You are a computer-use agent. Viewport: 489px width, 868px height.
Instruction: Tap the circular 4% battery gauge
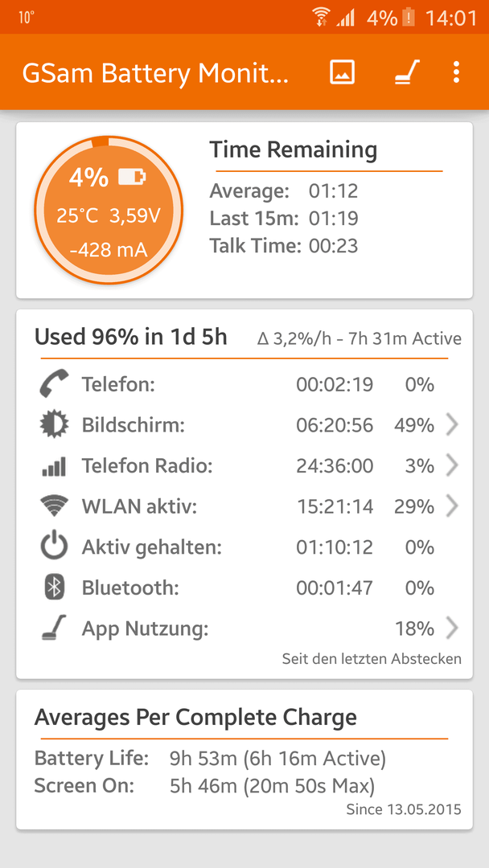(x=109, y=210)
